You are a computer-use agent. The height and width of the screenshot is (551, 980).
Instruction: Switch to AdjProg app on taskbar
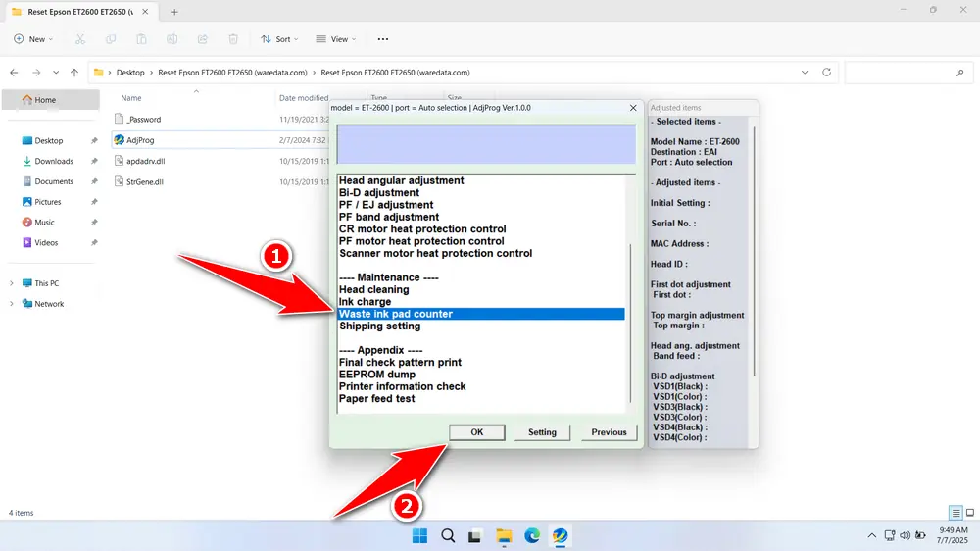pyautogui.click(x=560, y=536)
